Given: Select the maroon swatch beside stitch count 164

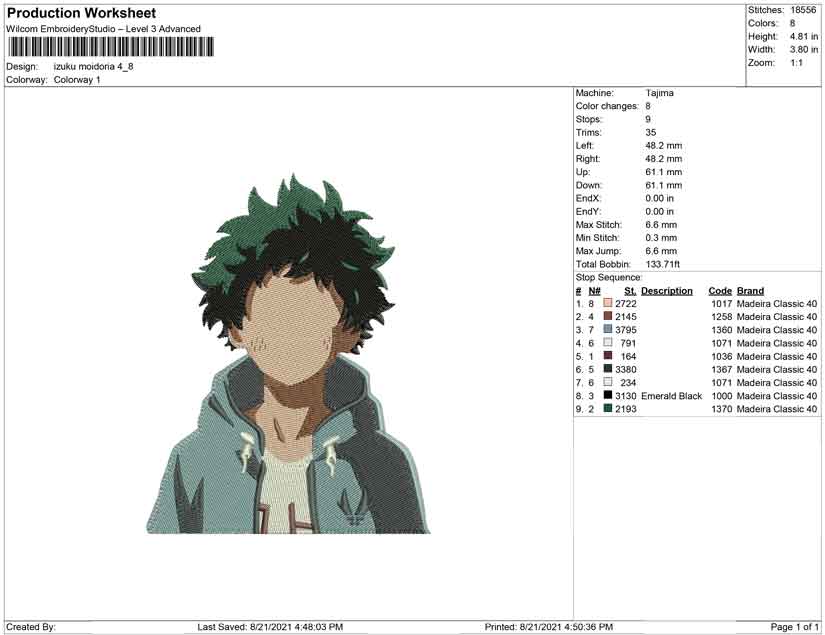Looking at the screenshot, I should [608, 356].
